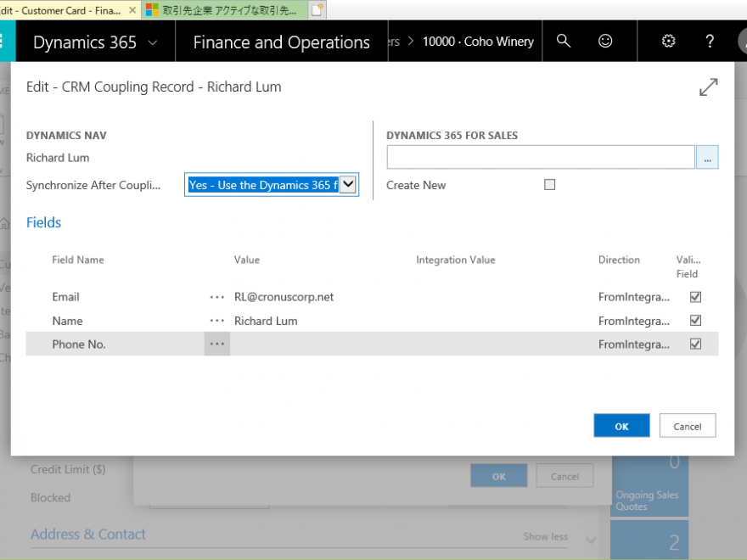The width and height of the screenshot is (747, 560).
Task: Open the search magnifier in header
Action: 563,41
